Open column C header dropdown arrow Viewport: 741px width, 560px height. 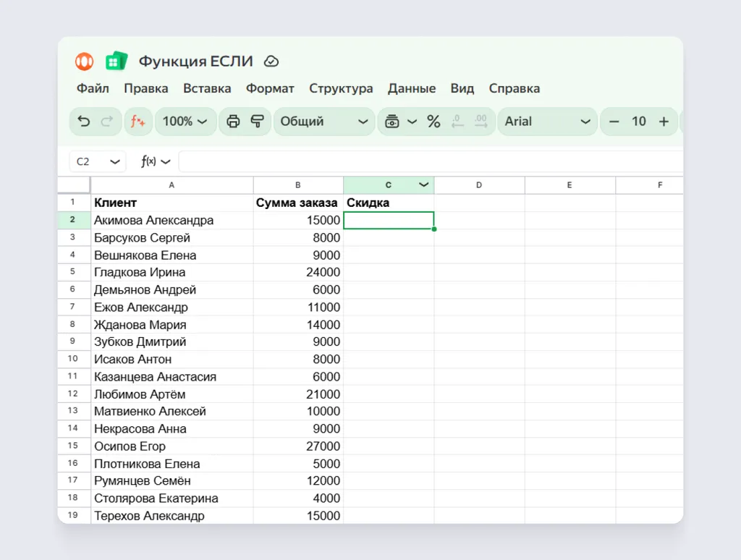point(424,184)
